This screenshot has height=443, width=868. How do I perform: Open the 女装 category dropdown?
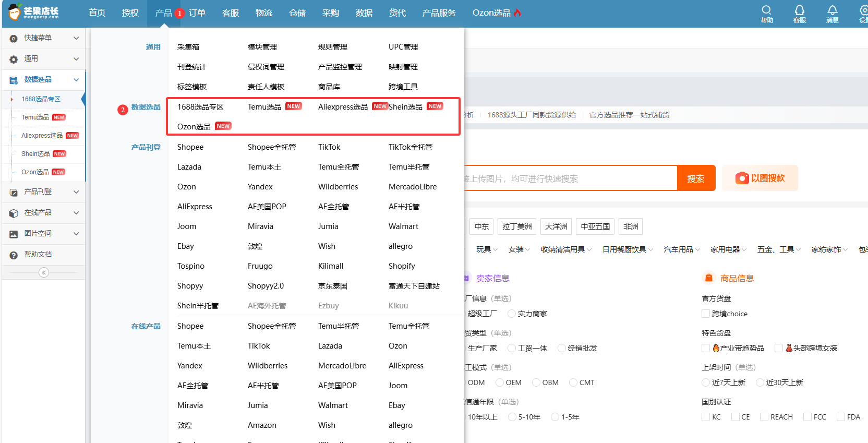[x=519, y=249]
